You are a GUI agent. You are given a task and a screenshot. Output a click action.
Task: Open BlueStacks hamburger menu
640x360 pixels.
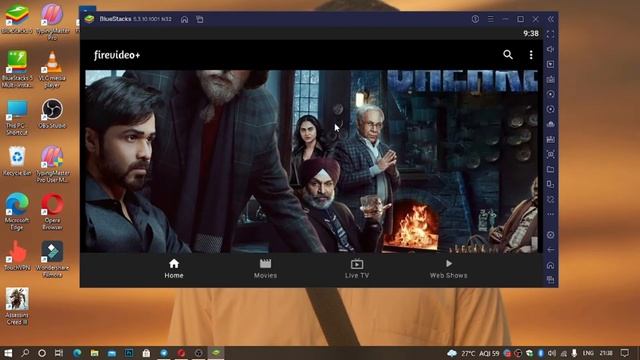pyautogui.click(x=491, y=19)
